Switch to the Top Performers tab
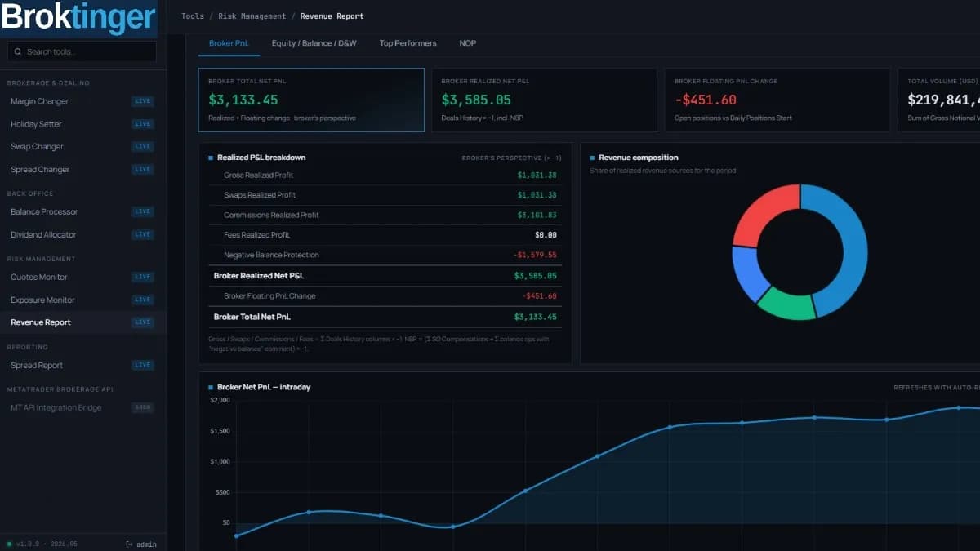Image resolution: width=980 pixels, height=551 pixels. click(x=408, y=43)
